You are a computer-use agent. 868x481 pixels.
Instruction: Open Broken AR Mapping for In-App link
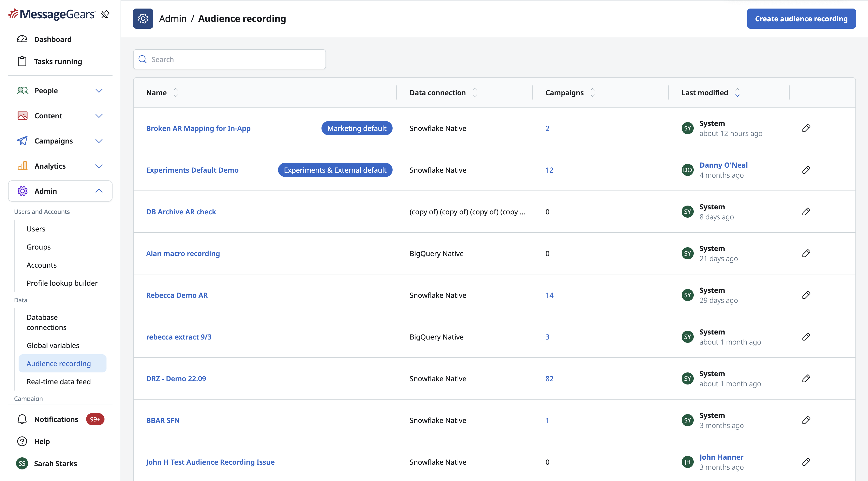click(x=198, y=128)
